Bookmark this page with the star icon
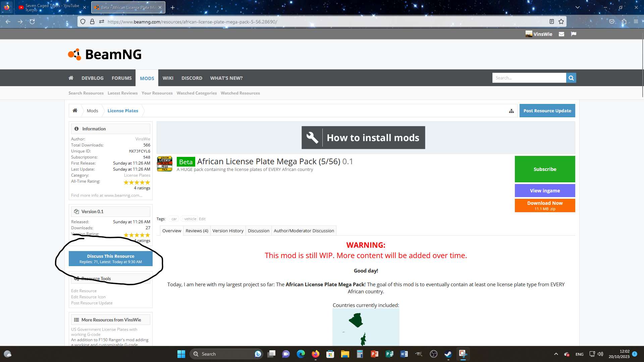Screen dimensions: 644x362 (561, 21)
